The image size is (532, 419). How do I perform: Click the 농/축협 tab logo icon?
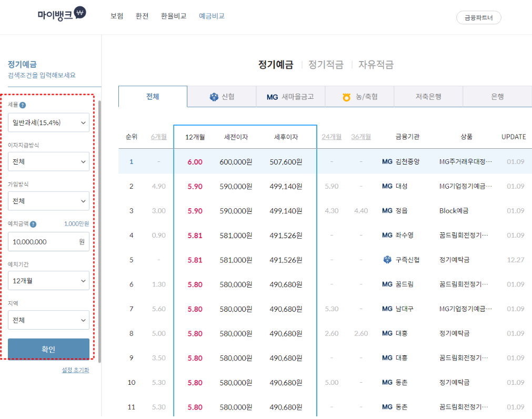click(x=346, y=97)
